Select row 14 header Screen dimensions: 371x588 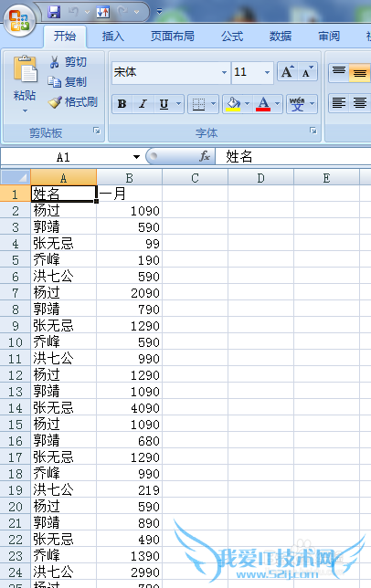(16, 407)
